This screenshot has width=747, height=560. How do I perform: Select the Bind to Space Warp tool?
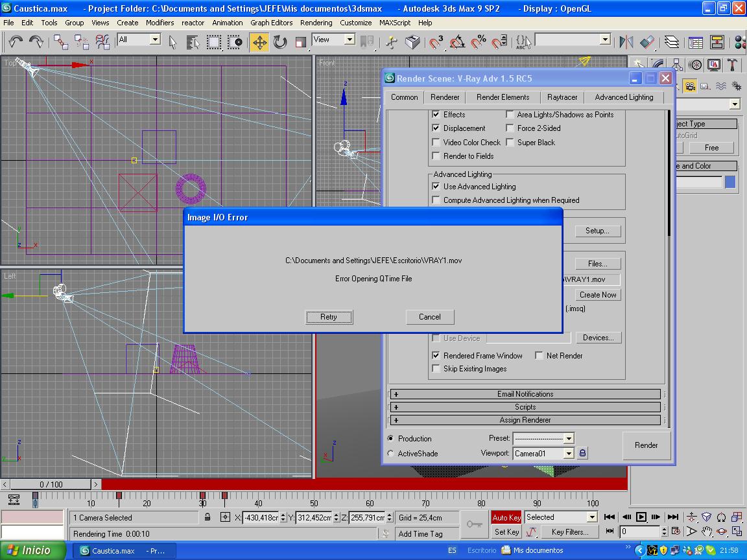coord(102,42)
